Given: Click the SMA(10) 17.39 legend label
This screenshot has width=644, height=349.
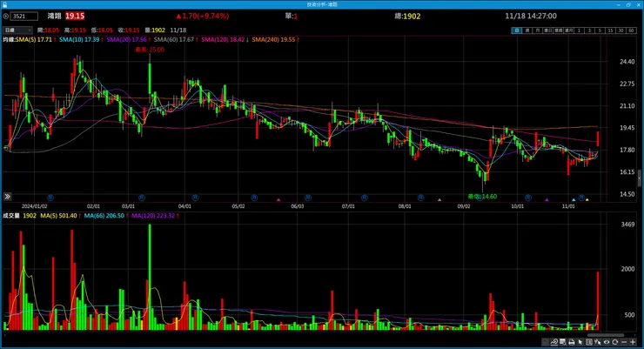Looking at the screenshot, I should tap(79, 40).
